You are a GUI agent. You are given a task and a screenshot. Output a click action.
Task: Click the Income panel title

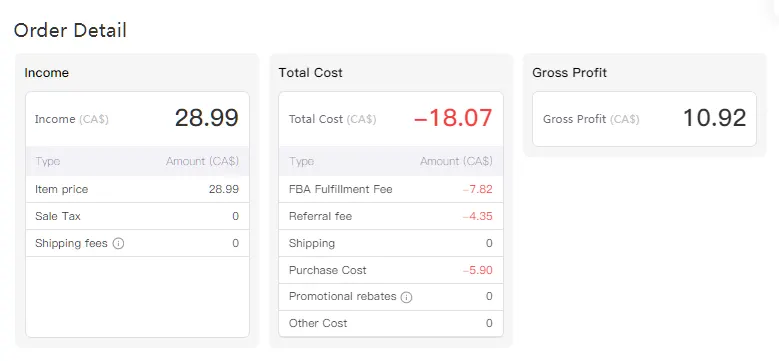tap(47, 72)
